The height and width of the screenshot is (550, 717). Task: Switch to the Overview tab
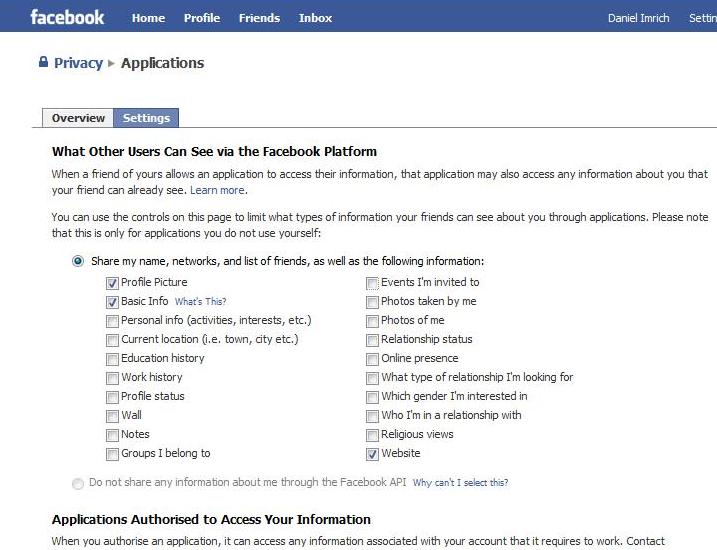(x=78, y=118)
